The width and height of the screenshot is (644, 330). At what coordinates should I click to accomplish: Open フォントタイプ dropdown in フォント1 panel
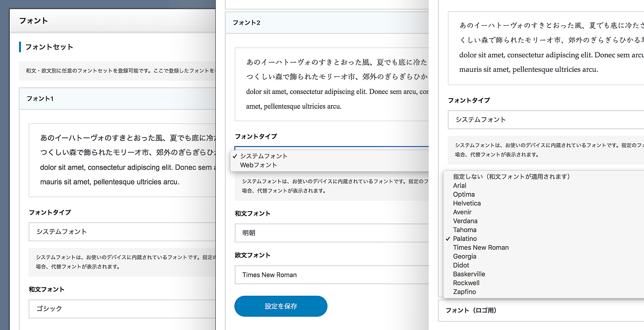122,232
